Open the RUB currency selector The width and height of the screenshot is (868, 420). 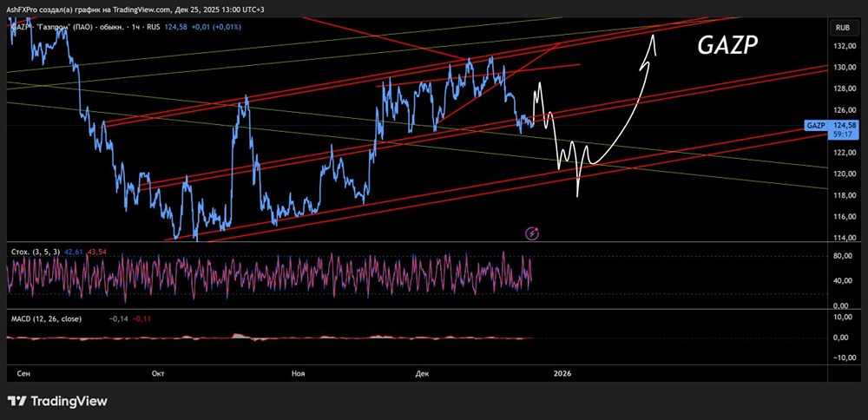coord(843,27)
